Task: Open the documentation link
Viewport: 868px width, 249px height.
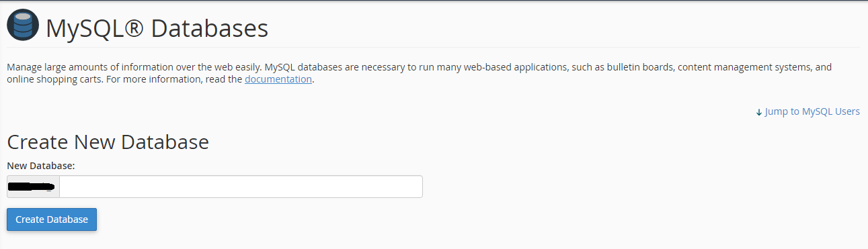Action: (x=278, y=79)
